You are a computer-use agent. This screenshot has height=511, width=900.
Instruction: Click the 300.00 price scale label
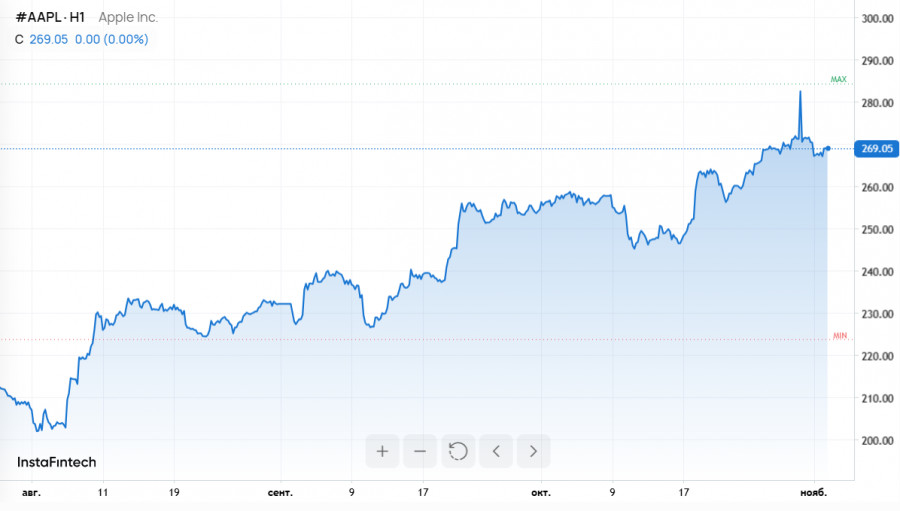tap(876, 19)
